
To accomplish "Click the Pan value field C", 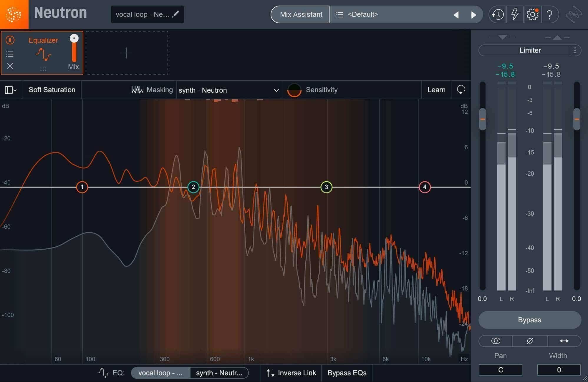I will pos(500,370).
